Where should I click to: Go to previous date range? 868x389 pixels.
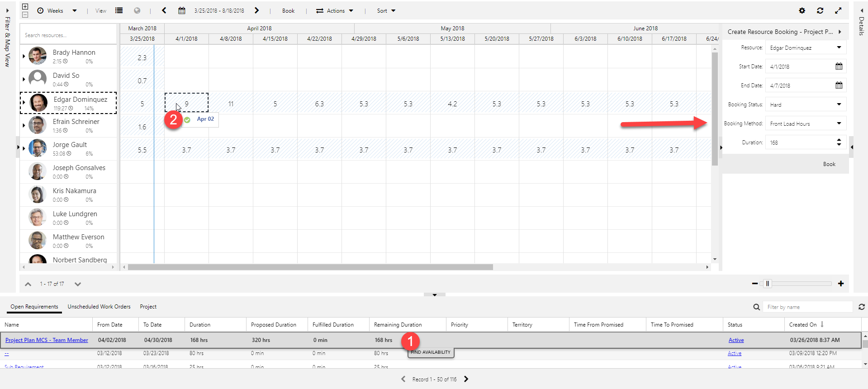[x=164, y=10]
